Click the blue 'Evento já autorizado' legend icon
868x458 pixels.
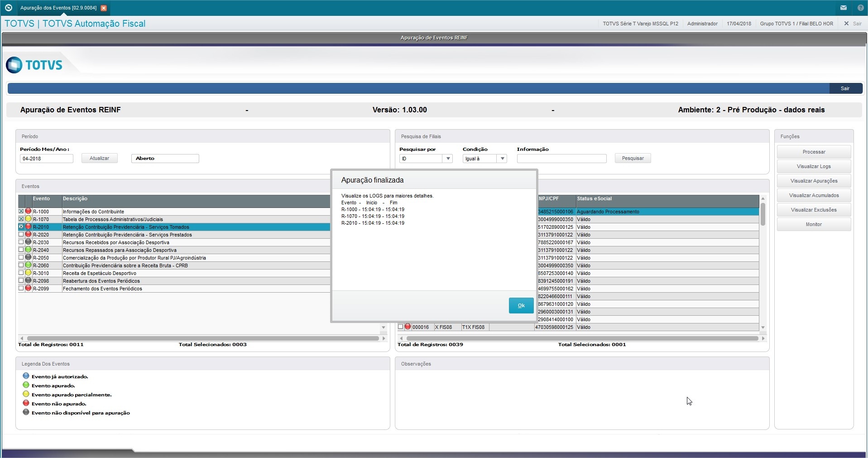point(26,376)
